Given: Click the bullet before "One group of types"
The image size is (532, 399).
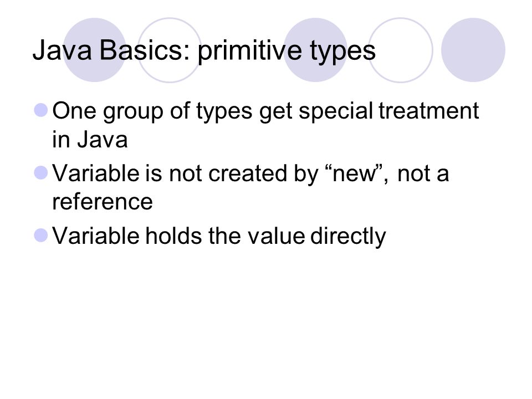Looking at the screenshot, I should 41,110.
